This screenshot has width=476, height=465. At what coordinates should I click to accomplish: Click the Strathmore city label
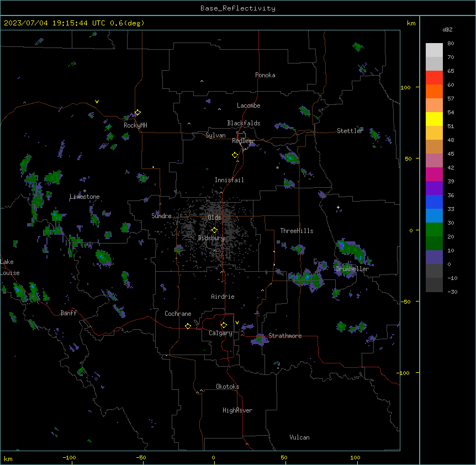[x=285, y=336]
